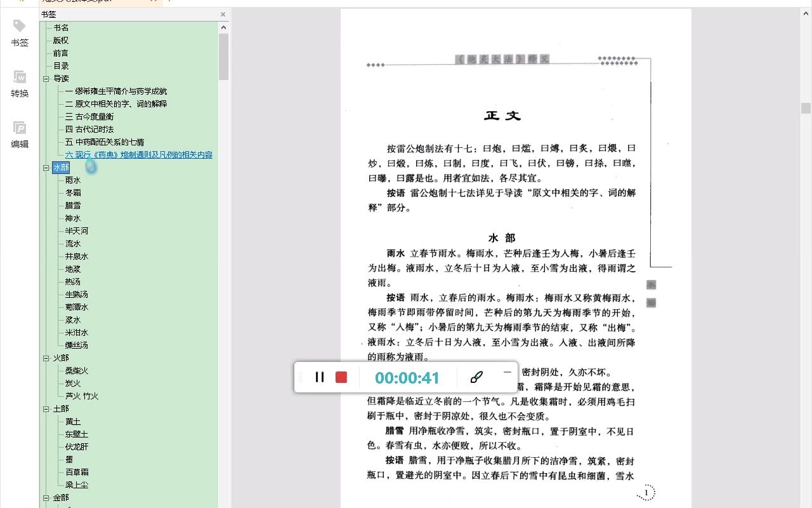Viewport: 812px width, 508px height.
Task: Go to 井泉水 bookmark
Action: point(77,256)
